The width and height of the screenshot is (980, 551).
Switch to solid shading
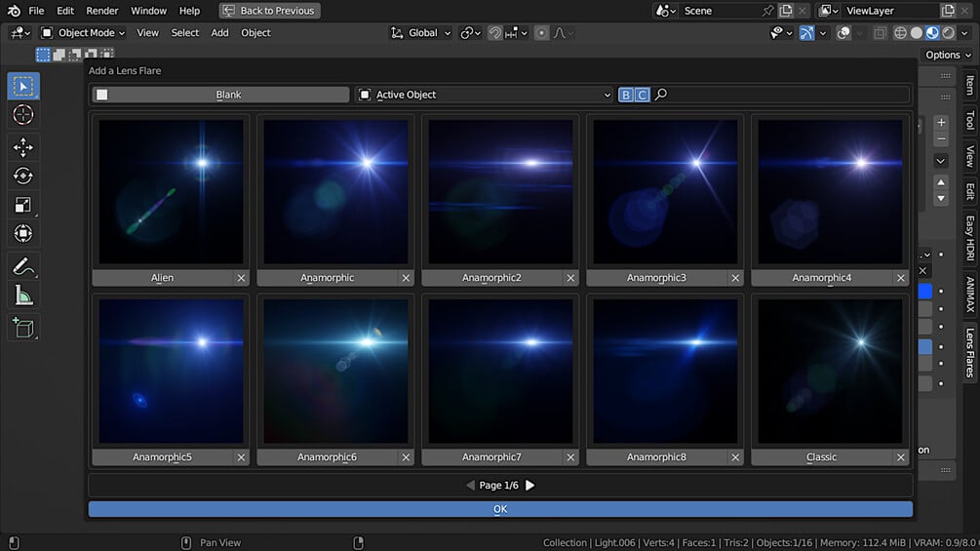[917, 32]
